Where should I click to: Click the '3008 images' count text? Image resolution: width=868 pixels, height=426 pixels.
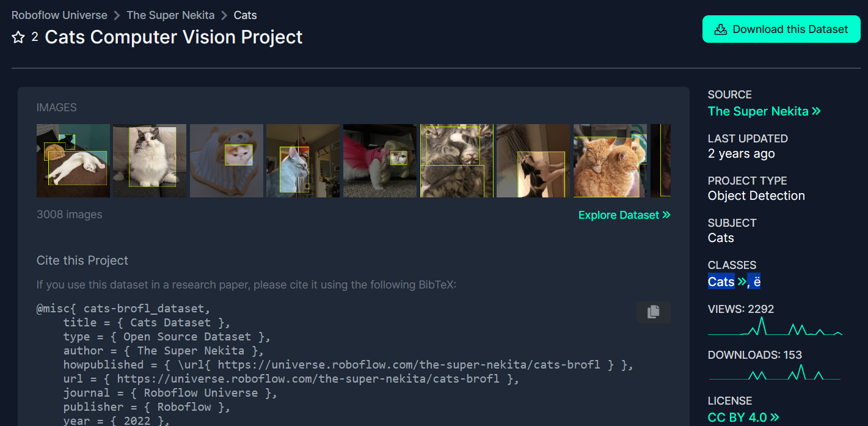click(70, 215)
